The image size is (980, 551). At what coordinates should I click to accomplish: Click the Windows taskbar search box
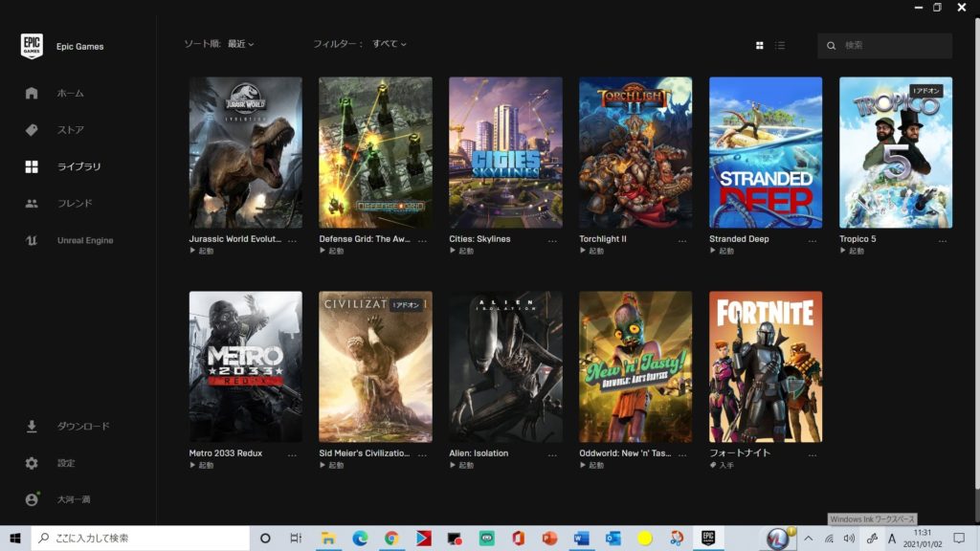141,538
